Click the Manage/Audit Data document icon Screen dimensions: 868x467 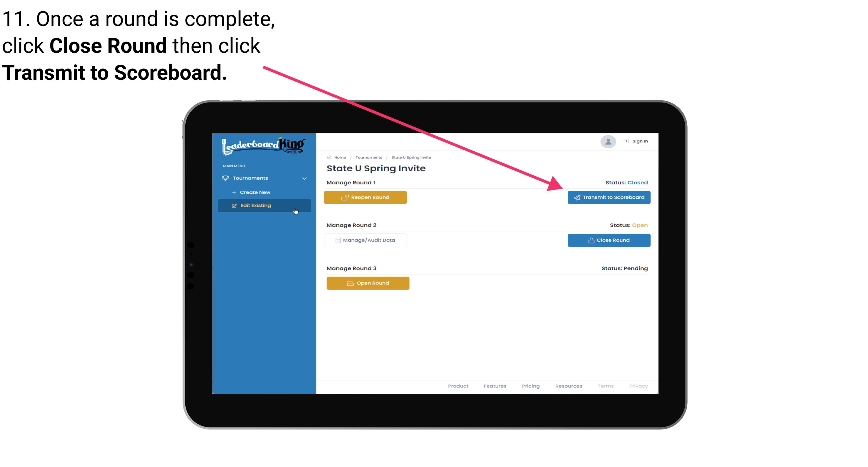coord(337,240)
